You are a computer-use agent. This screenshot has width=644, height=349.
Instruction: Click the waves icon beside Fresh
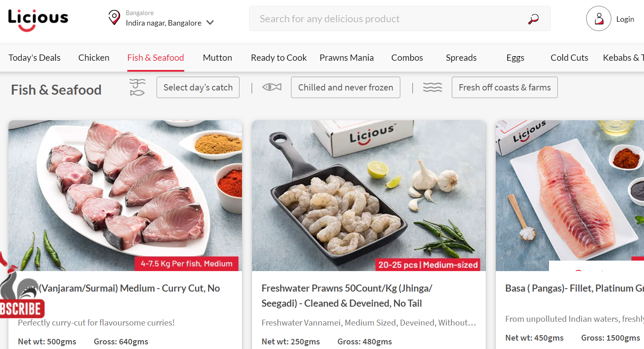[x=432, y=87]
